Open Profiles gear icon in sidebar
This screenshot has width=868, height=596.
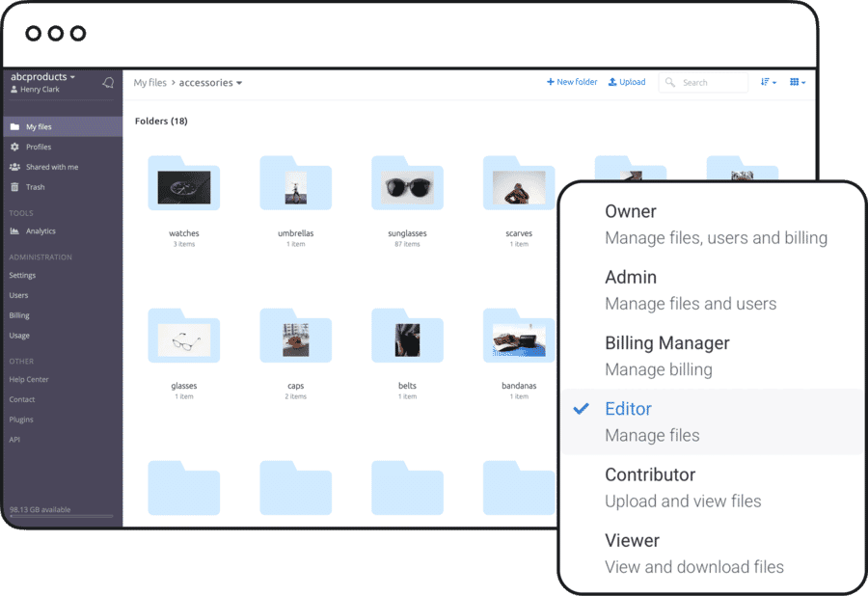pyautogui.click(x=14, y=148)
